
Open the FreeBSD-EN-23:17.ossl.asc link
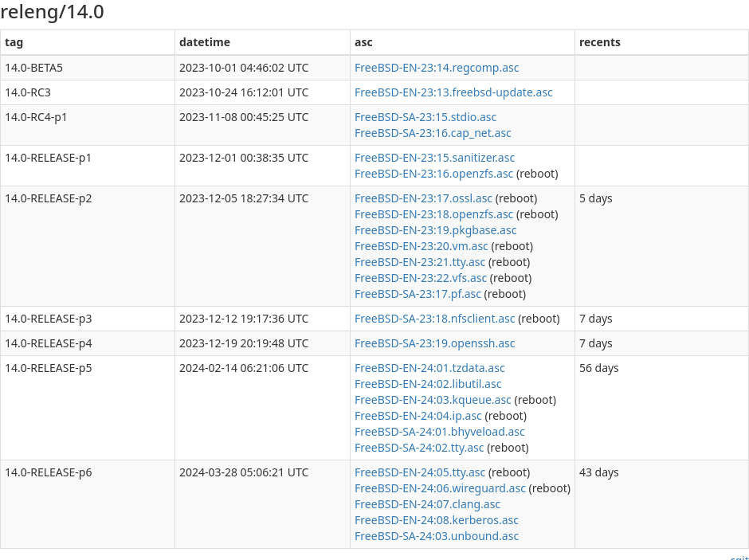pos(423,198)
